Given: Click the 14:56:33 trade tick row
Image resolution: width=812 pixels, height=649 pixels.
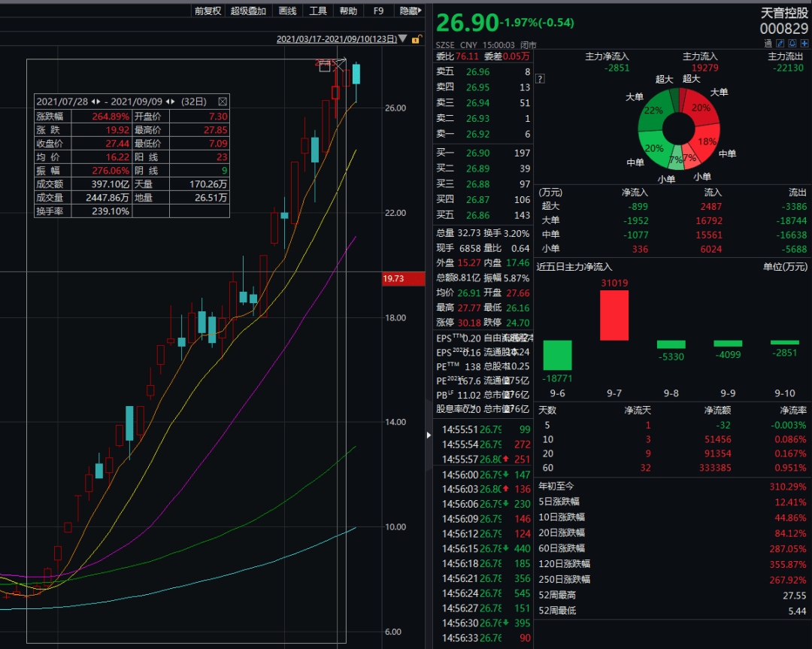Looking at the screenshot, I should [486, 638].
